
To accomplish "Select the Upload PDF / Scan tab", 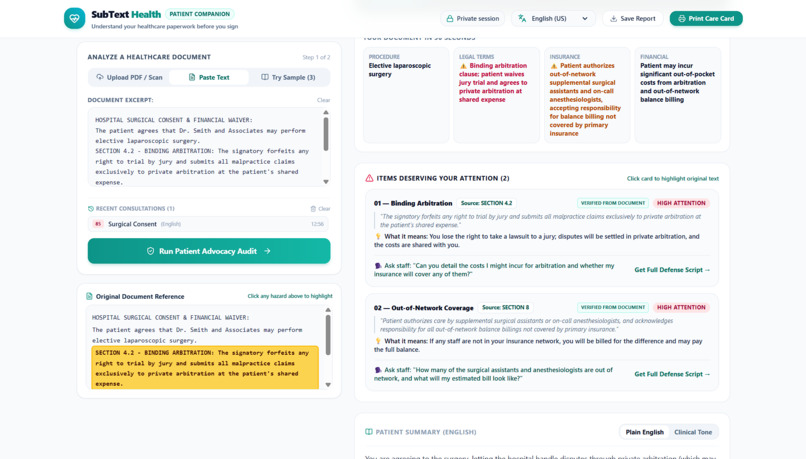I will (x=130, y=77).
